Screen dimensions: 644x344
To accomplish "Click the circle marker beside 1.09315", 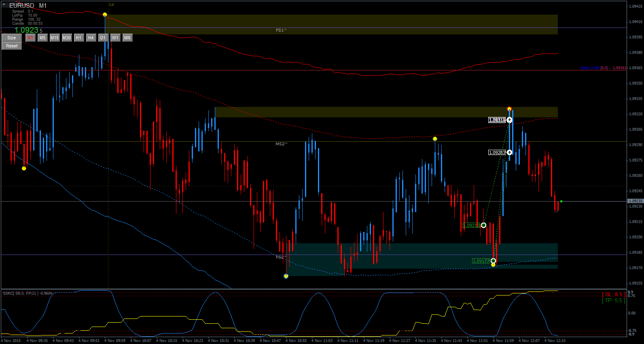I will 509,120.
